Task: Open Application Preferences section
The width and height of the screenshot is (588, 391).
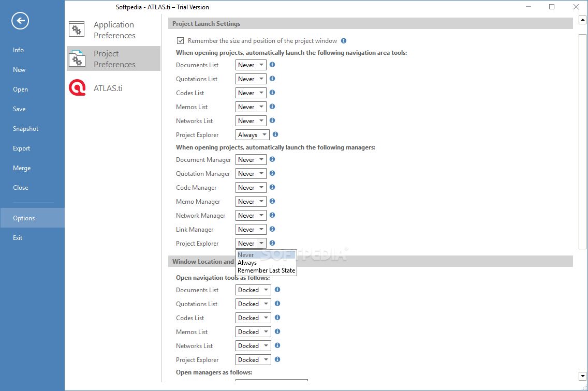Action: pyautogui.click(x=114, y=30)
